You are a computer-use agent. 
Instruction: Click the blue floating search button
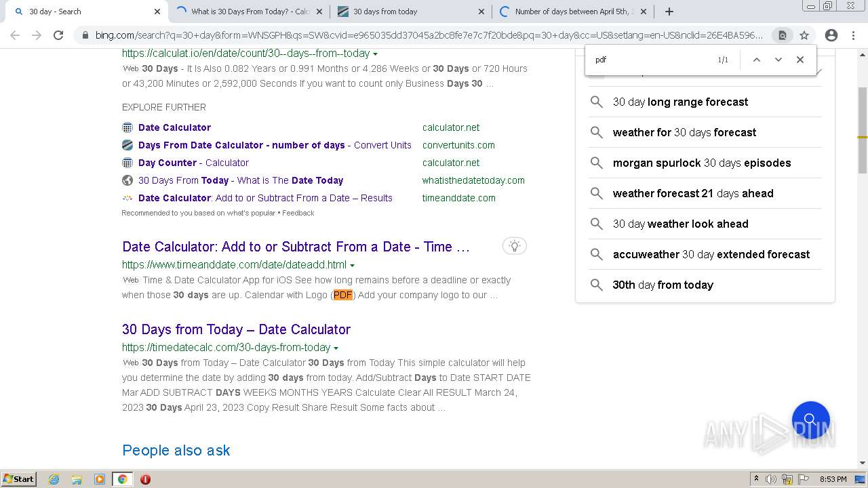811,420
